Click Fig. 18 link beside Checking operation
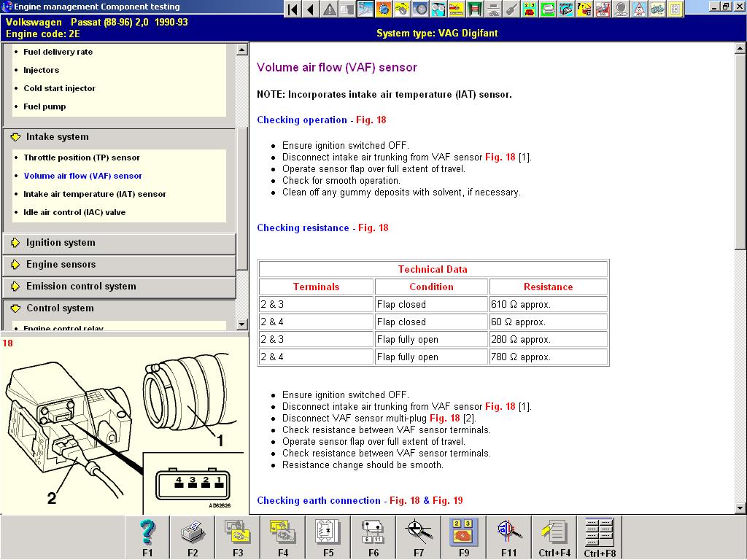Screen dimensions: 747x560 371,120
